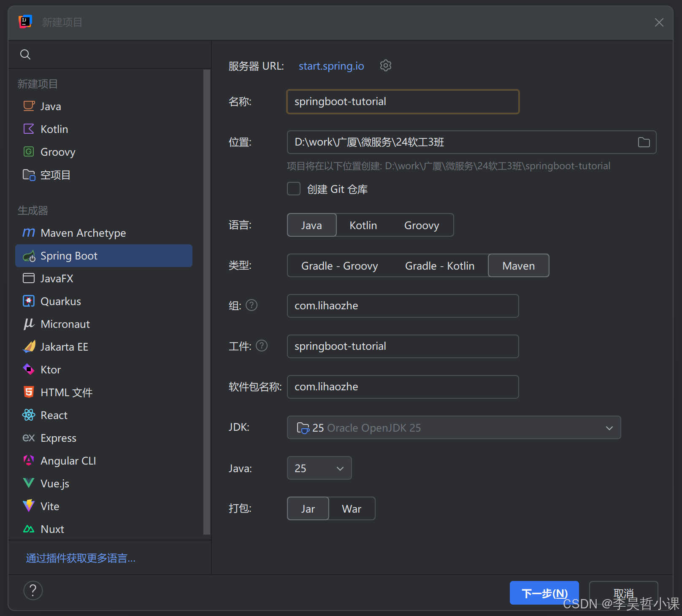Open 通过插件获取更多语言 link
Image resolution: width=682 pixels, height=616 pixels.
pyautogui.click(x=81, y=558)
